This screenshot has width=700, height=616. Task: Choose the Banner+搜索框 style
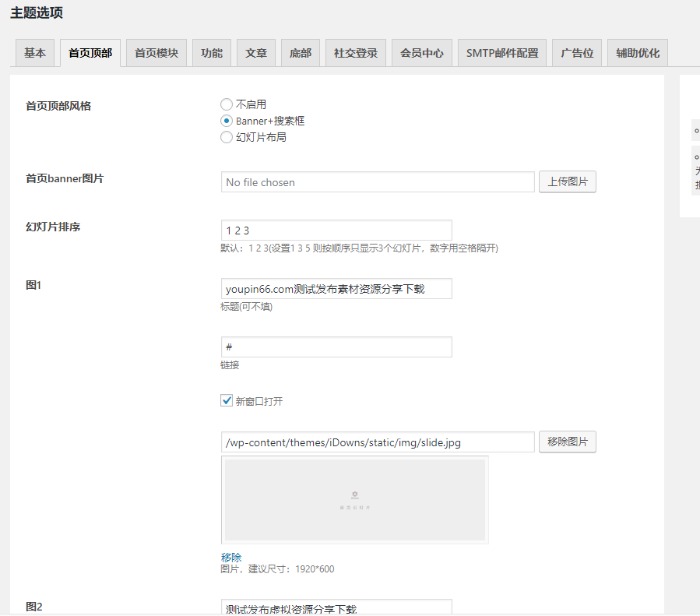click(226, 121)
